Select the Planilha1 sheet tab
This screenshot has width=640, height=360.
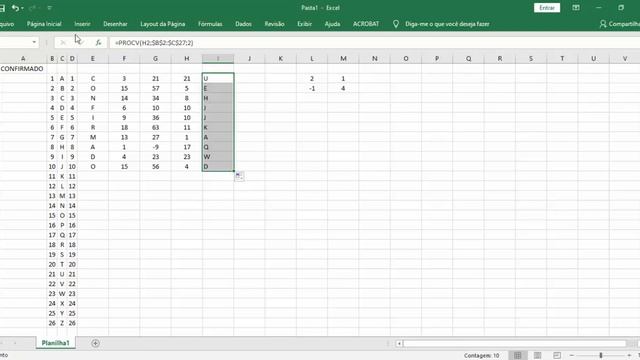56,343
